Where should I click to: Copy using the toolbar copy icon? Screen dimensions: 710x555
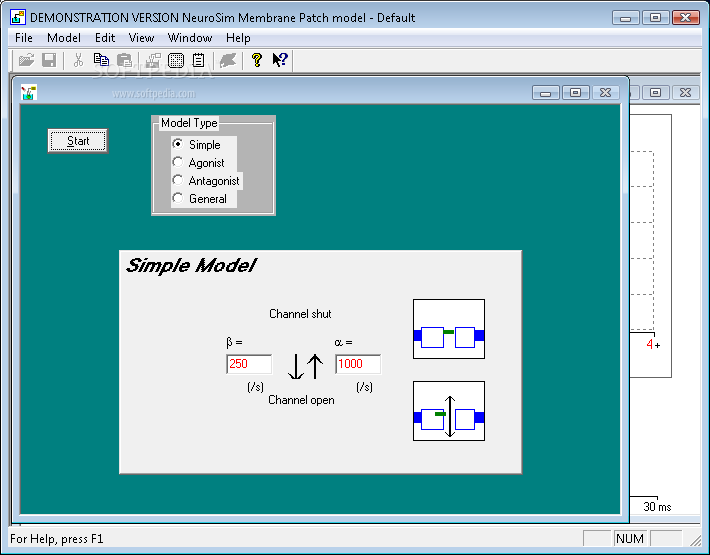tap(101, 60)
